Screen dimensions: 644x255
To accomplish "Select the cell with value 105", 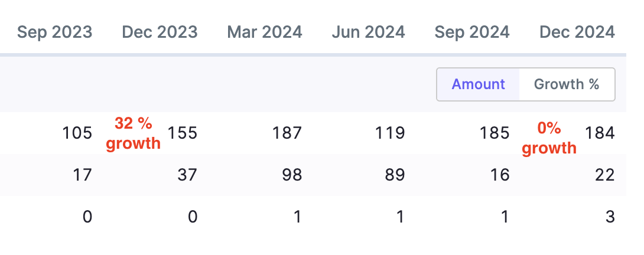I will click(77, 133).
